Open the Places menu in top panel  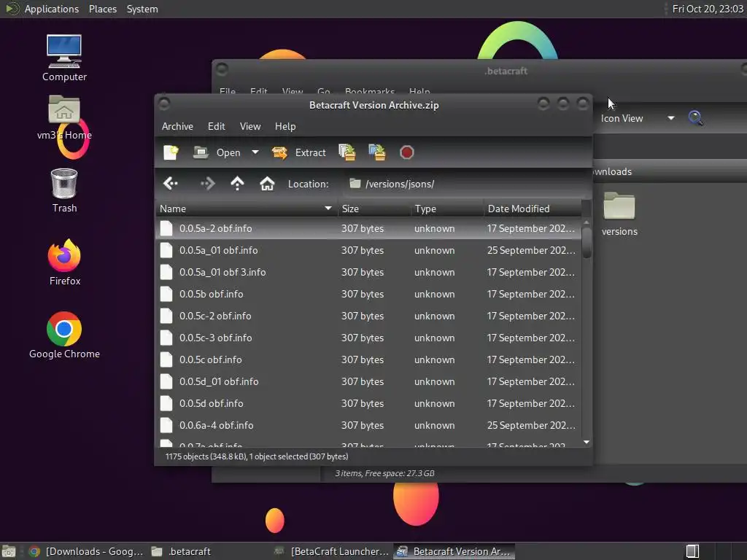(103, 9)
